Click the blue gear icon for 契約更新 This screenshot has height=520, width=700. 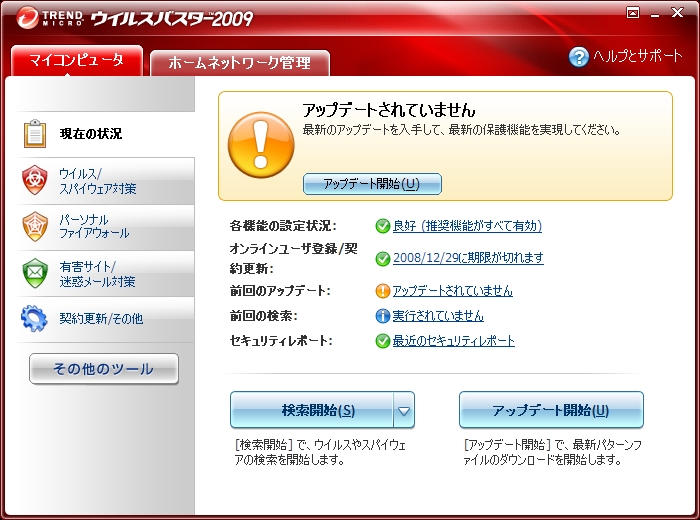pyautogui.click(x=34, y=319)
